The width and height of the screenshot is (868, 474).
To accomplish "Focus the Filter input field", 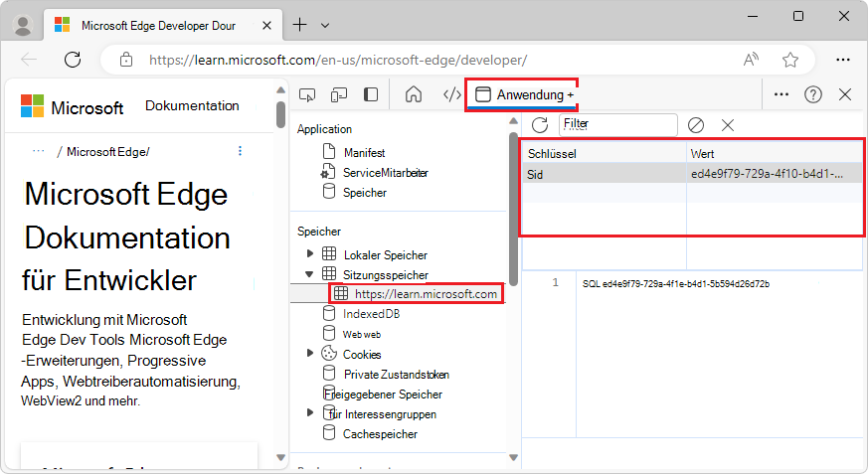I will click(x=617, y=125).
